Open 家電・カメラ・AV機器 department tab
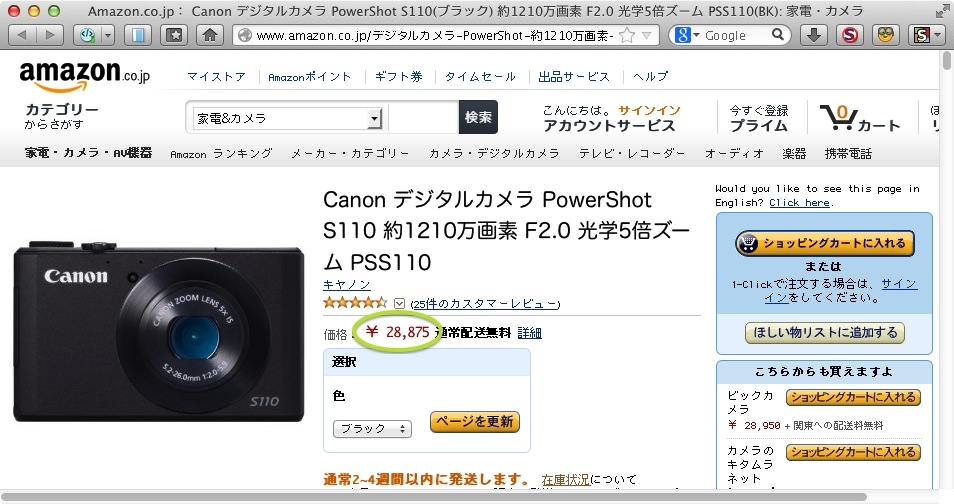954x504 pixels. coord(88,153)
